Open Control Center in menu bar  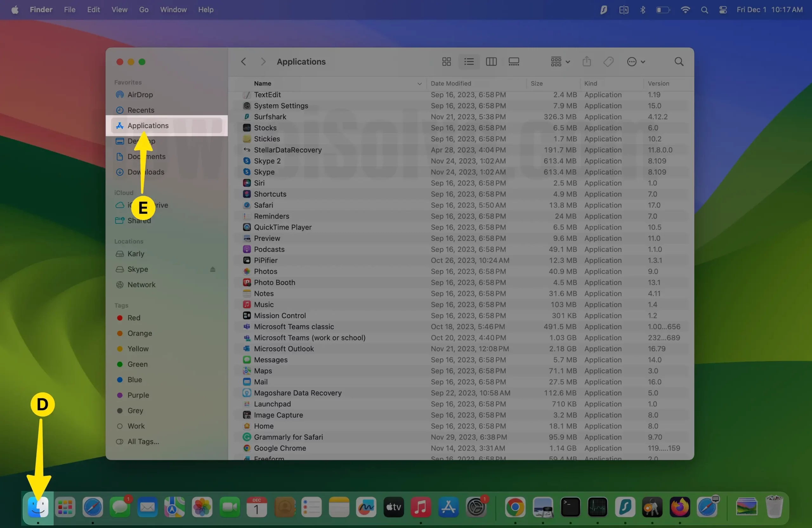(723, 10)
